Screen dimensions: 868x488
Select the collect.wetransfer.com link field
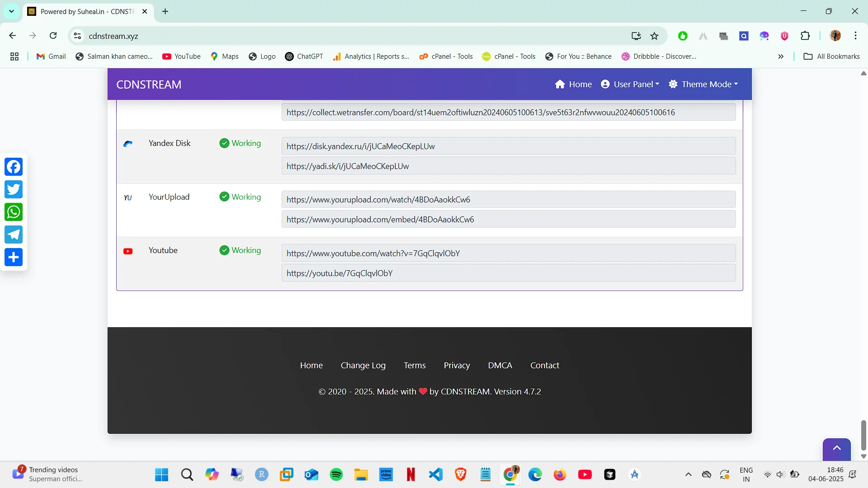point(509,112)
